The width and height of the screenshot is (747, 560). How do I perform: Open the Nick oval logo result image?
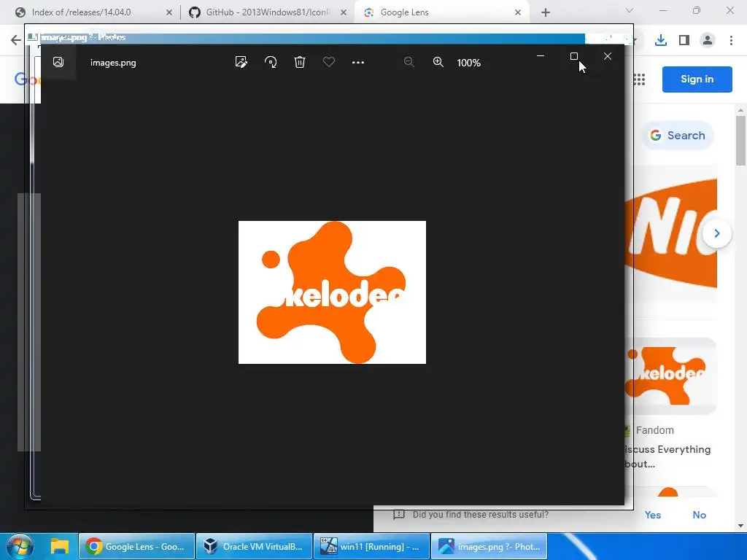point(671,233)
